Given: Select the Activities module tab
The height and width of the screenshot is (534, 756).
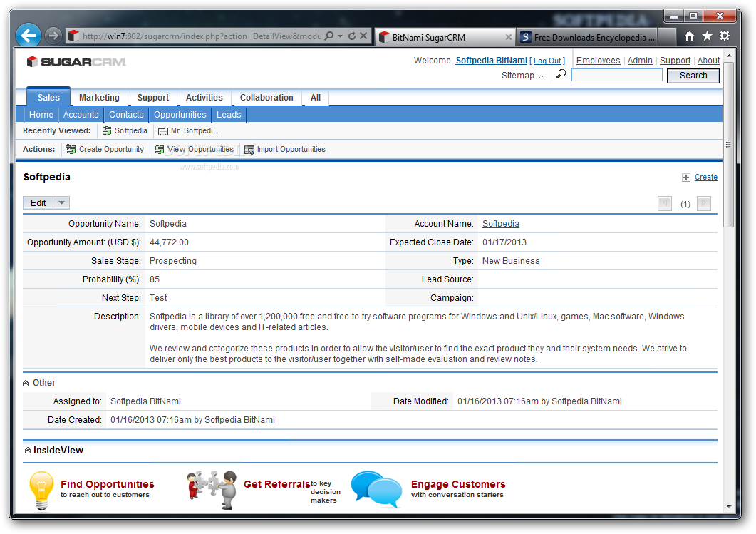Looking at the screenshot, I should pyautogui.click(x=204, y=98).
